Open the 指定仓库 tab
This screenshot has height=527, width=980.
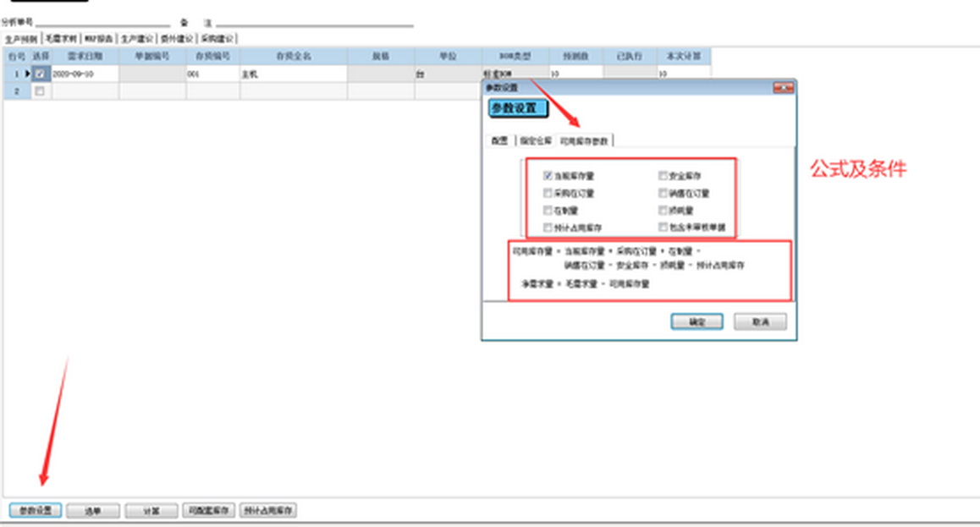click(535, 140)
